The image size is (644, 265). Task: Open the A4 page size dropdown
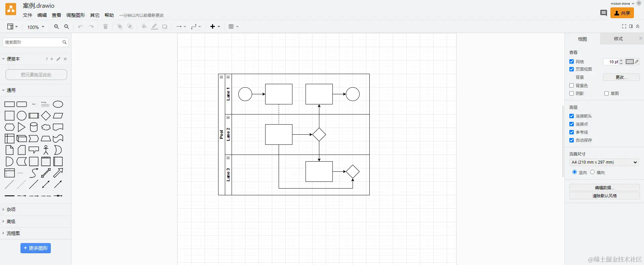[604, 162]
